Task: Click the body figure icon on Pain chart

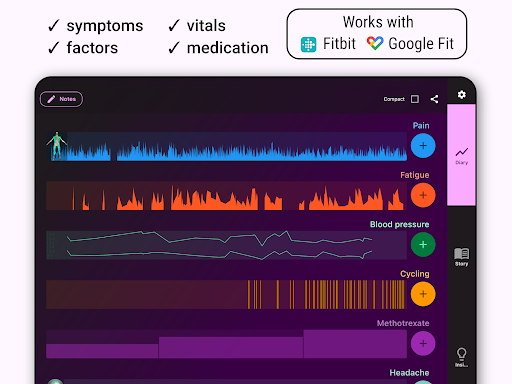Action: click(x=57, y=146)
